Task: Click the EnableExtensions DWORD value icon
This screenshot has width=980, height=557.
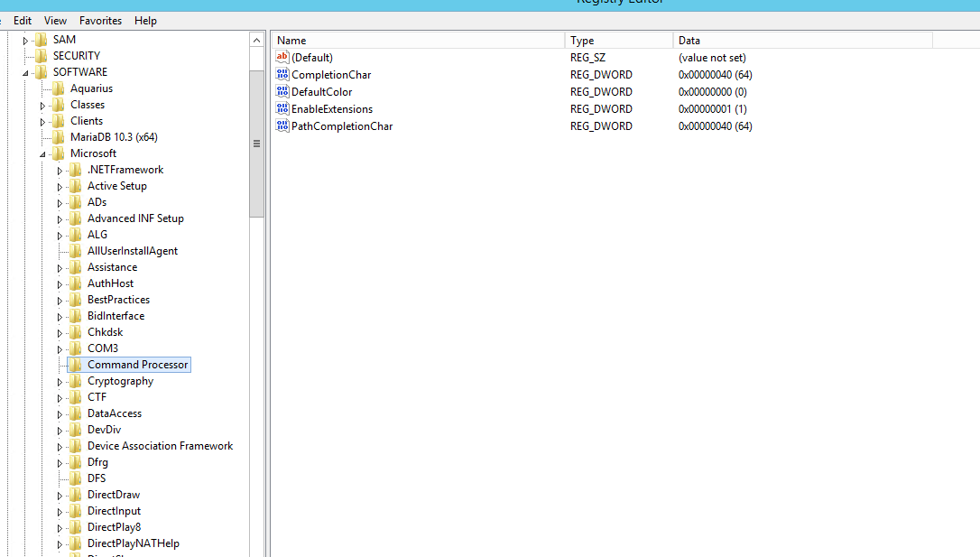Action: click(x=282, y=109)
